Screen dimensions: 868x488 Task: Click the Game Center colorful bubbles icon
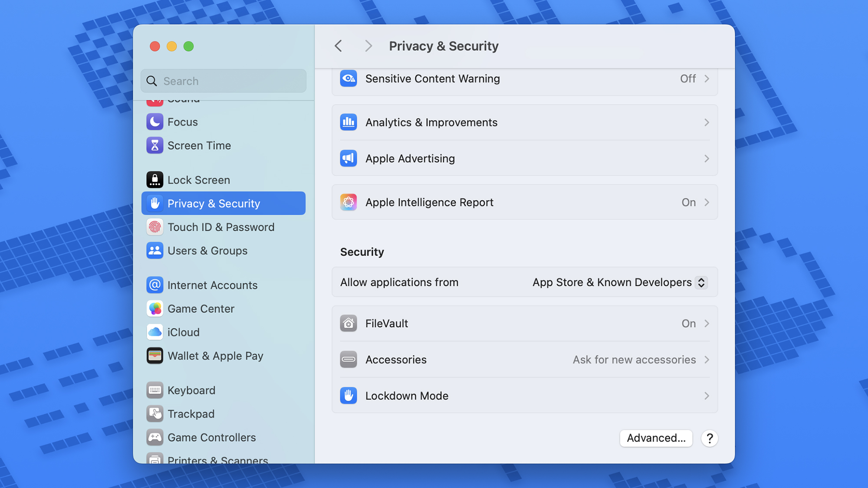155,308
